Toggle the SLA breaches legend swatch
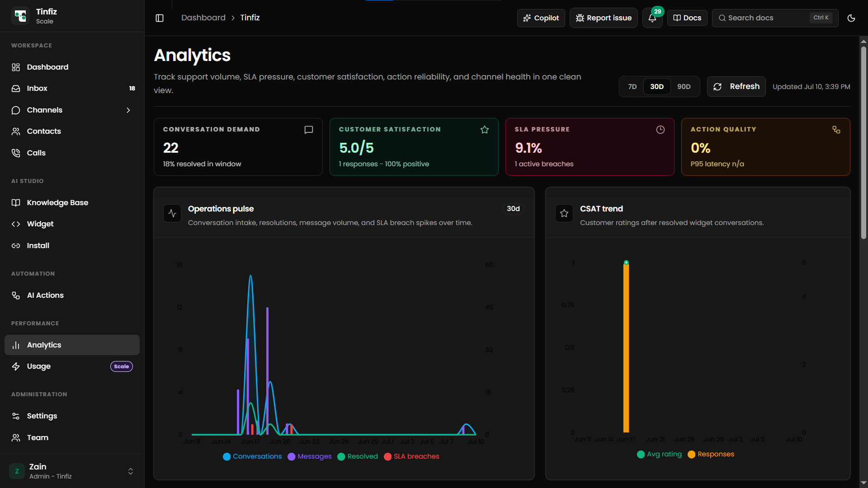Viewport: 868px width, 488px height. point(387,456)
